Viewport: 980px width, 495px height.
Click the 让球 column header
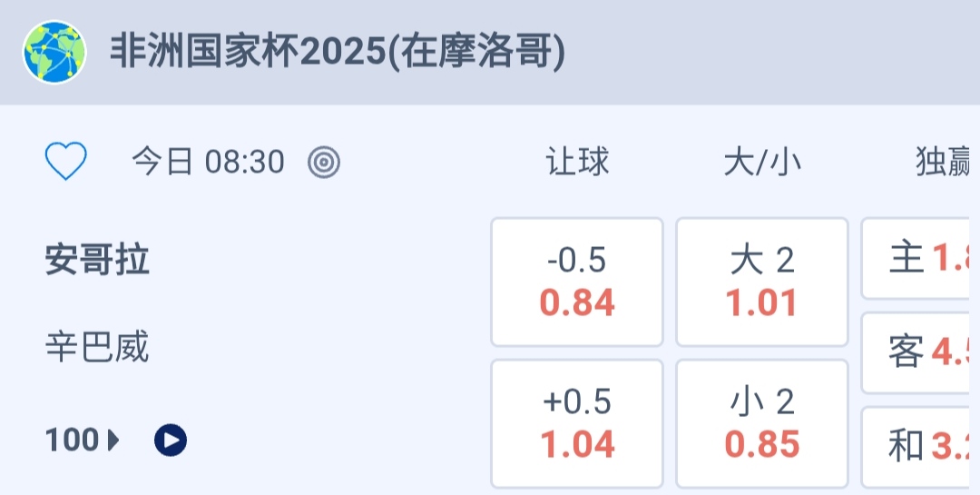pos(577,163)
